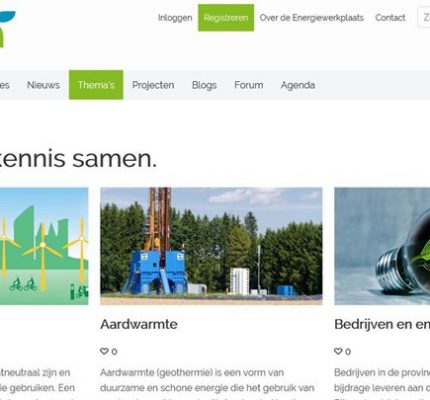Open the Blogs section
The width and height of the screenshot is (430, 400).
point(204,85)
